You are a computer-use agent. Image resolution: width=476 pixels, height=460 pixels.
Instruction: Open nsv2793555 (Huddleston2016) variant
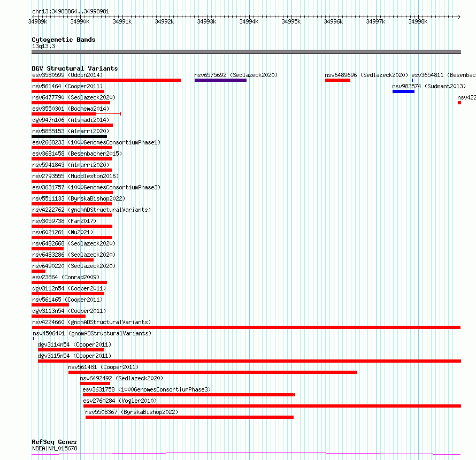point(75,176)
